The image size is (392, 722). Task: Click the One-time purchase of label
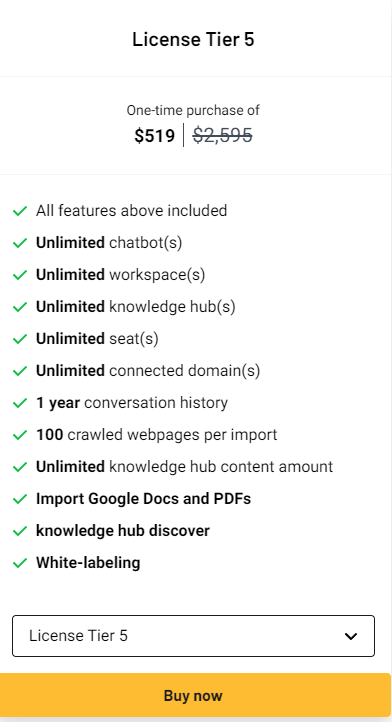click(193, 111)
